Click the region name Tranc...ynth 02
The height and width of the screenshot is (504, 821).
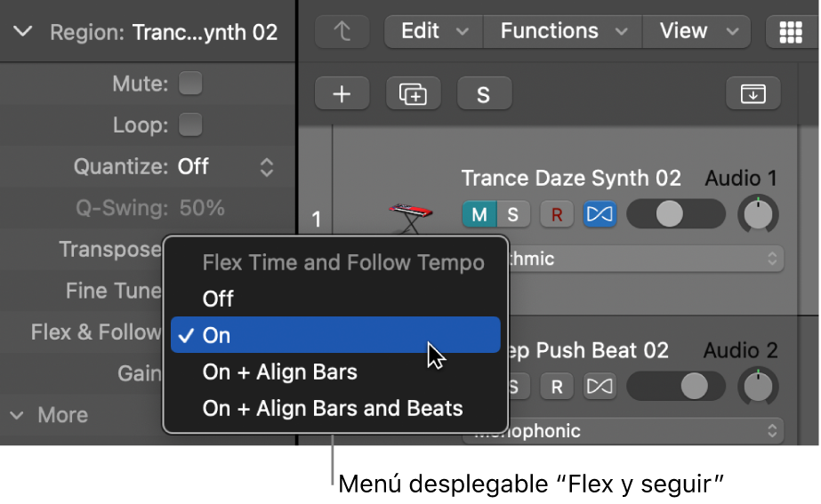click(x=205, y=33)
